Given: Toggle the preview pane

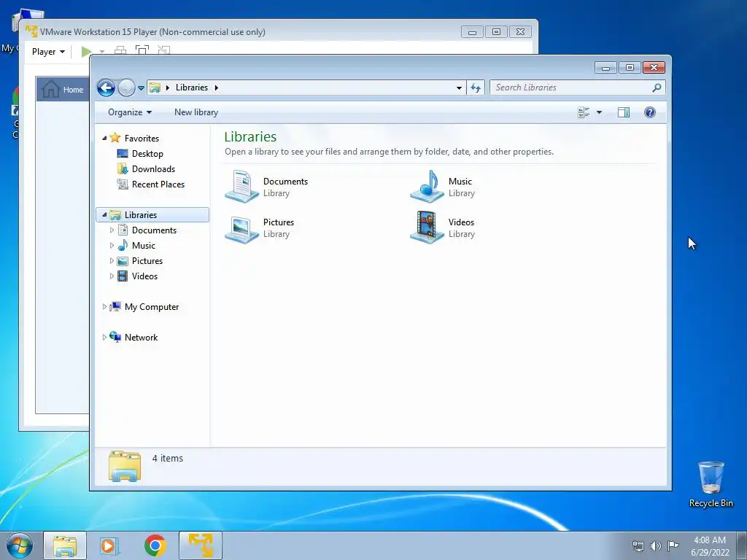Looking at the screenshot, I should click(623, 112).
